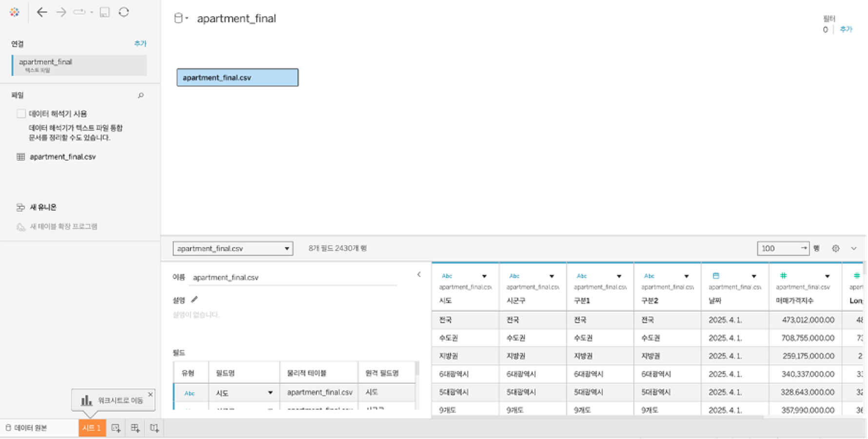Click the 시군구 column cell reading 6대광역시
Image resolution: width=868 pixels, height=439 pixels.
[x=533, y=374]
